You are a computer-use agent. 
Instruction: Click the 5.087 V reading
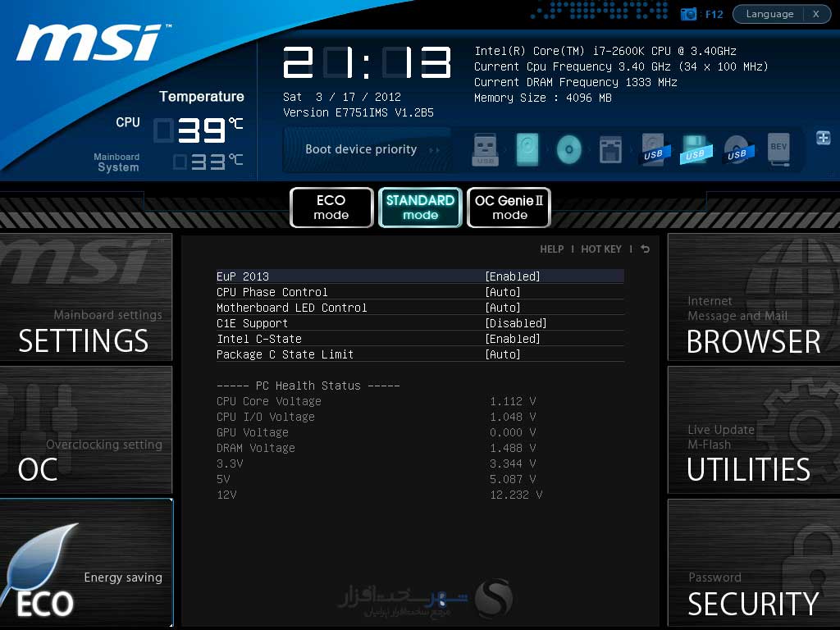pos(513,479)
